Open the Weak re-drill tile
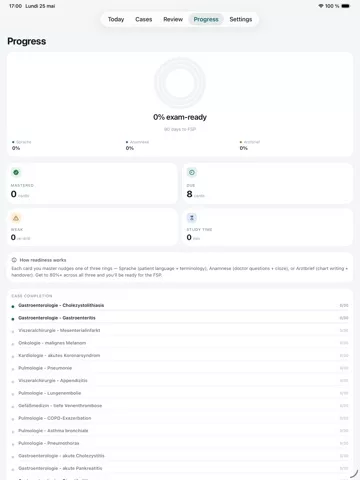 [x=92, y=227]
